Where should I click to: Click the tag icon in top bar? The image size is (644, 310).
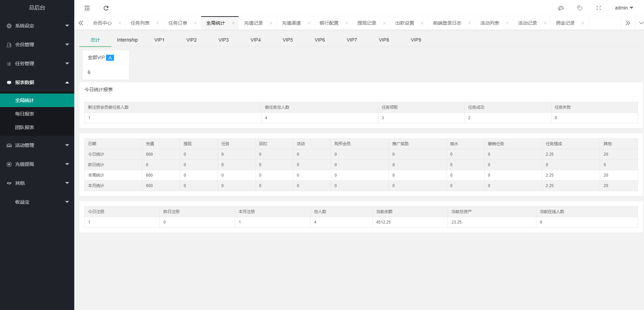(x=580, y=8)
